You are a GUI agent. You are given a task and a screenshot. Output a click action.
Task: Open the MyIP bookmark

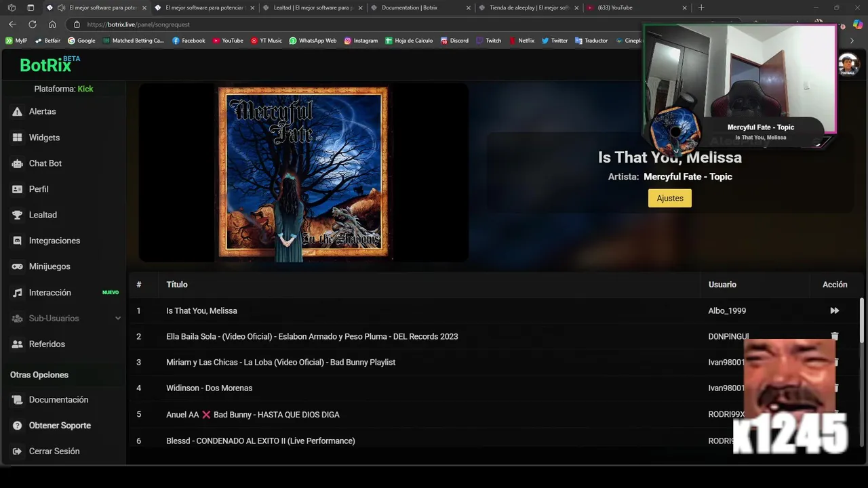pos(16,41)
